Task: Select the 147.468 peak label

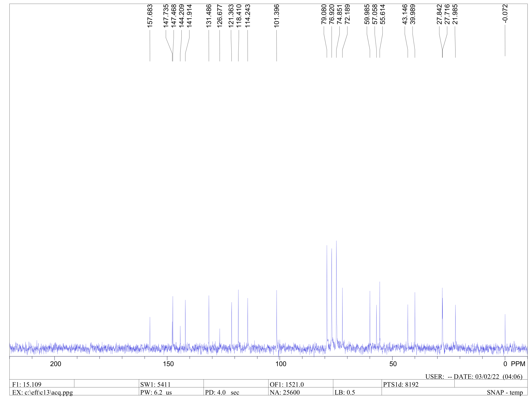Action: (x=174, y=16)
